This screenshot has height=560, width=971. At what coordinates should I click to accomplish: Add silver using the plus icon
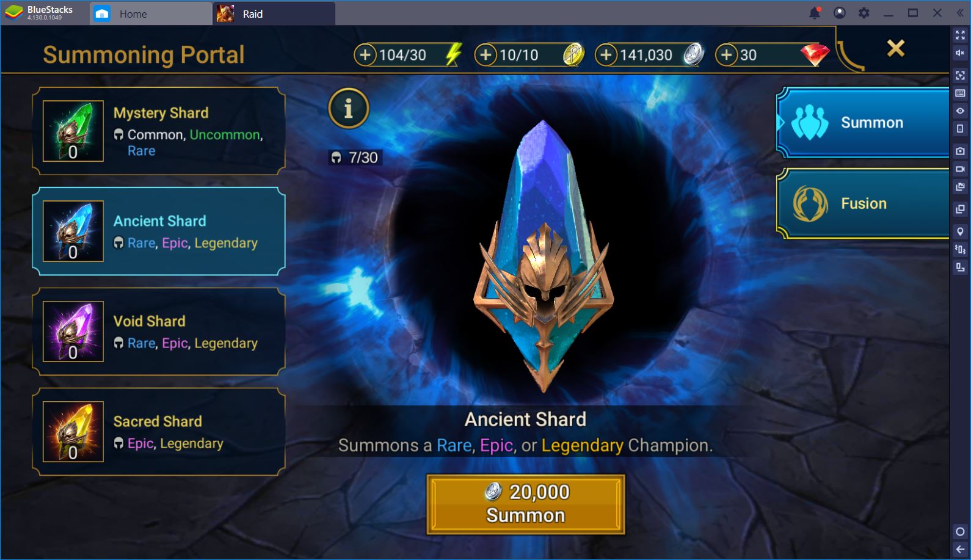[x=605, y=55]
